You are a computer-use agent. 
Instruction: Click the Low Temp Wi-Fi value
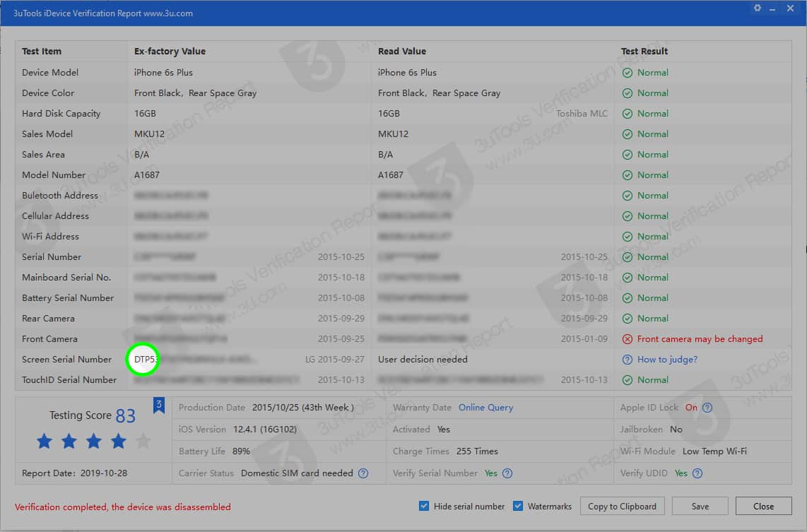pos(714,451)
